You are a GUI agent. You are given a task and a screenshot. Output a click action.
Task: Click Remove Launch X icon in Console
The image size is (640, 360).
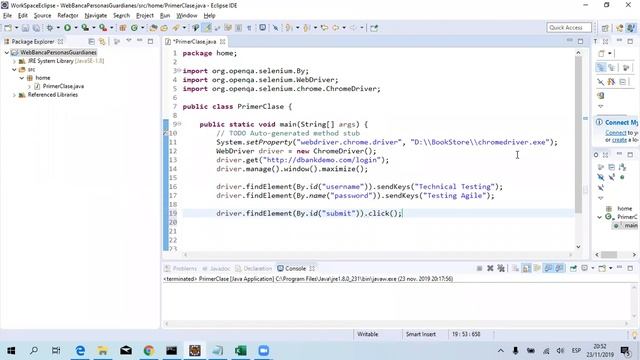tap(490, 268)
